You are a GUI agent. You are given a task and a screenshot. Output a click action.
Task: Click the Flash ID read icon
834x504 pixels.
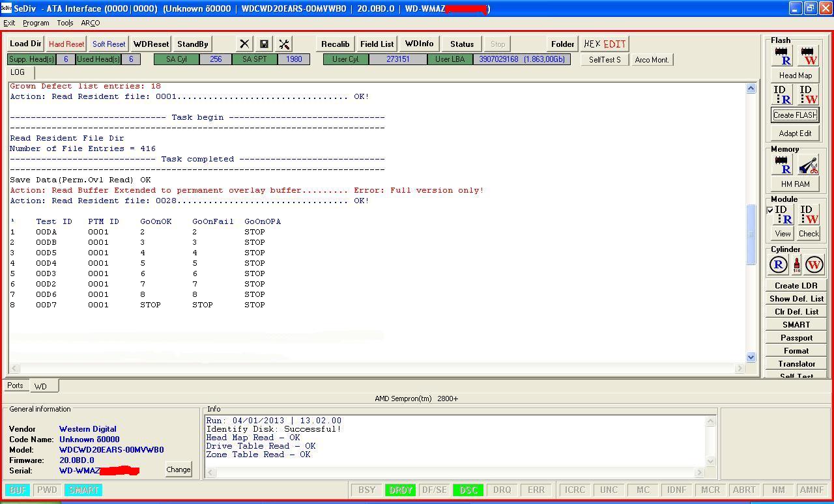tap(782, 95)
